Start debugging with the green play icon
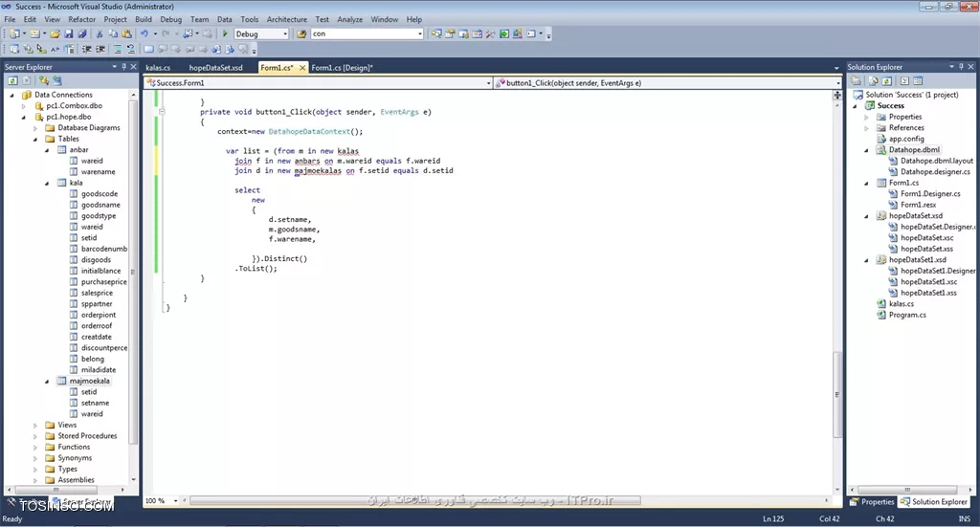 [225, 33]
